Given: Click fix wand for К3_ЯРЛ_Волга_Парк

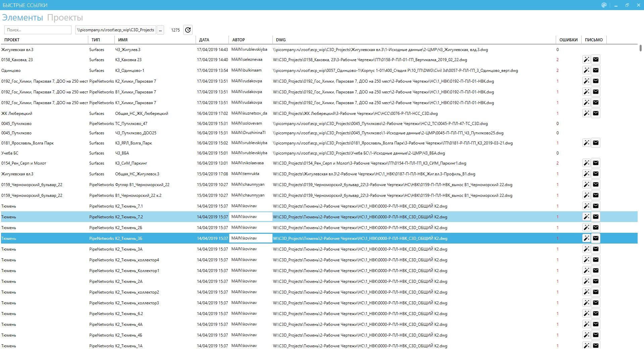Looking at the screenshot, I should tap(586, 143).
